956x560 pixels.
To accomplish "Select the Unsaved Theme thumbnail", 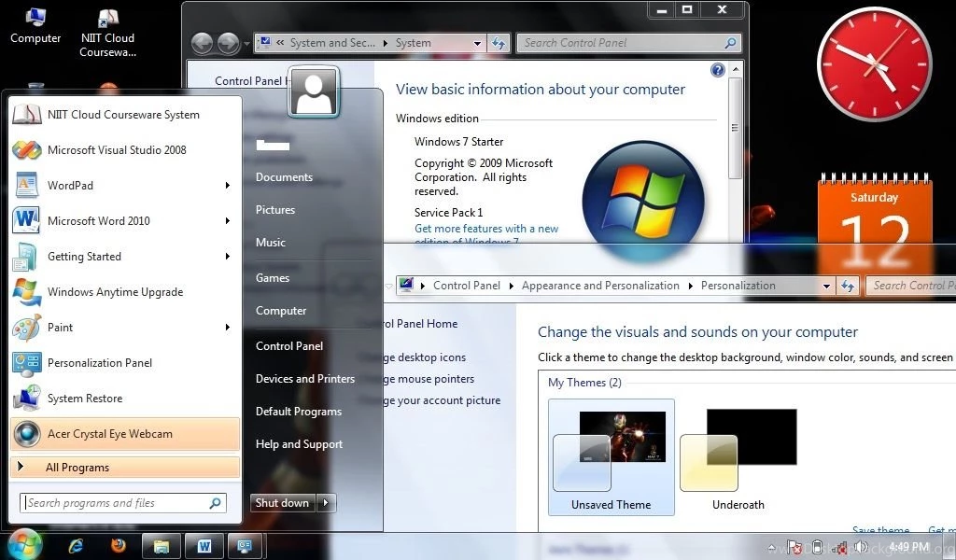I will [x=611, y=456].
